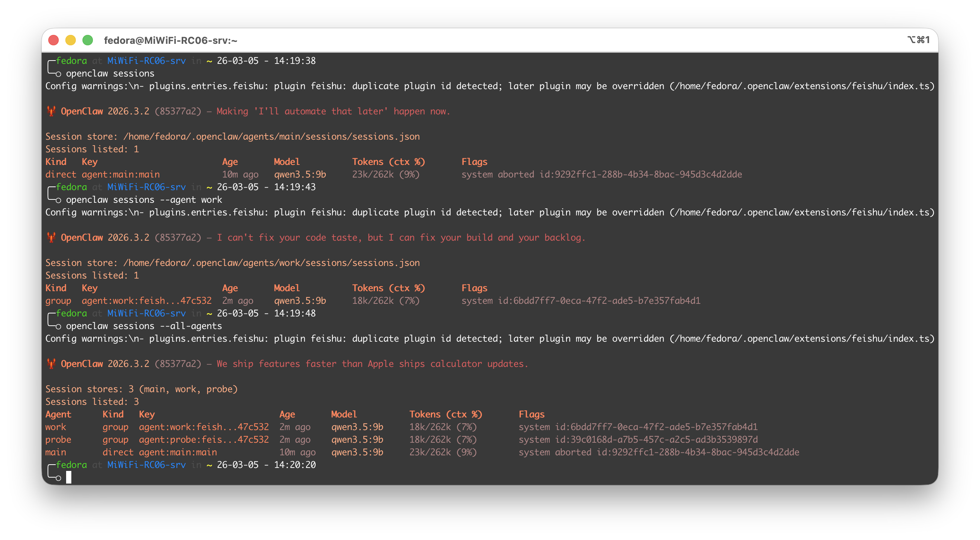Click the red close window button
This screenshot has height=540, width=980.
pos(53,40)
